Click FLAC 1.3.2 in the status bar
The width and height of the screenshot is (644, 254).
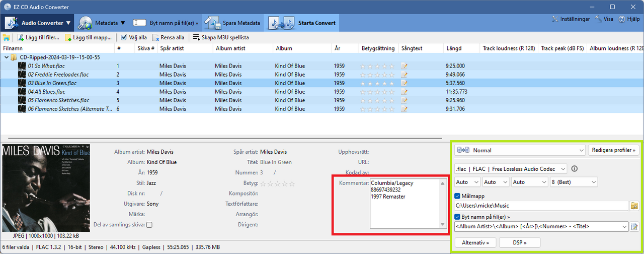coord(50,247)
